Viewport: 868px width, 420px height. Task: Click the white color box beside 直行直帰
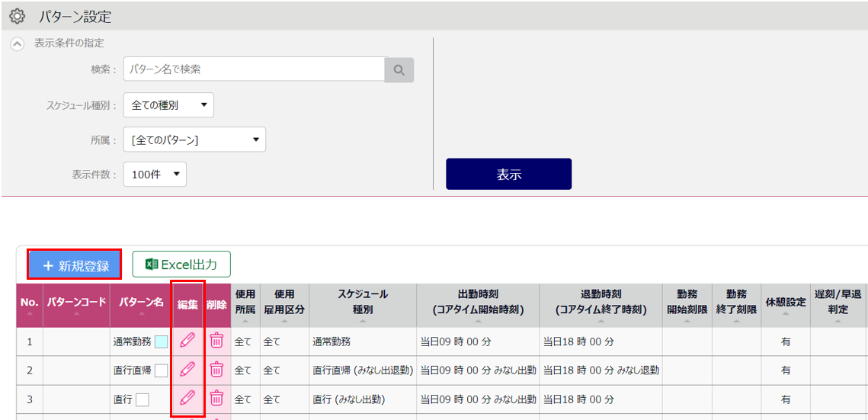(x=161, y=370)
